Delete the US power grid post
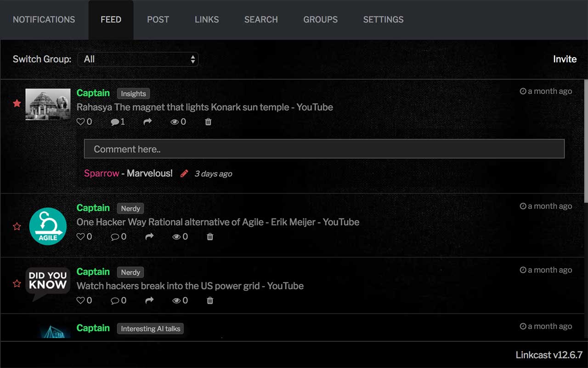 pos(210,301)
